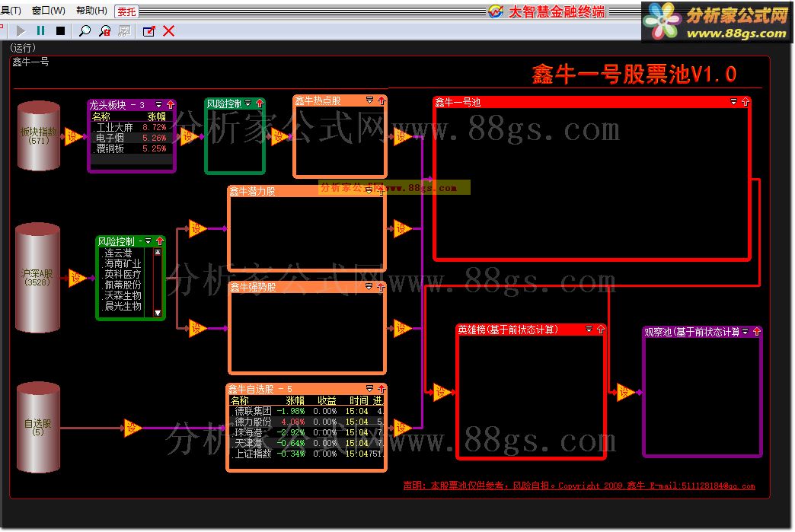This screenshot has height=532, width=795.
Task: Select the 板块指数 (571) cylinder source
Action: 39,135
